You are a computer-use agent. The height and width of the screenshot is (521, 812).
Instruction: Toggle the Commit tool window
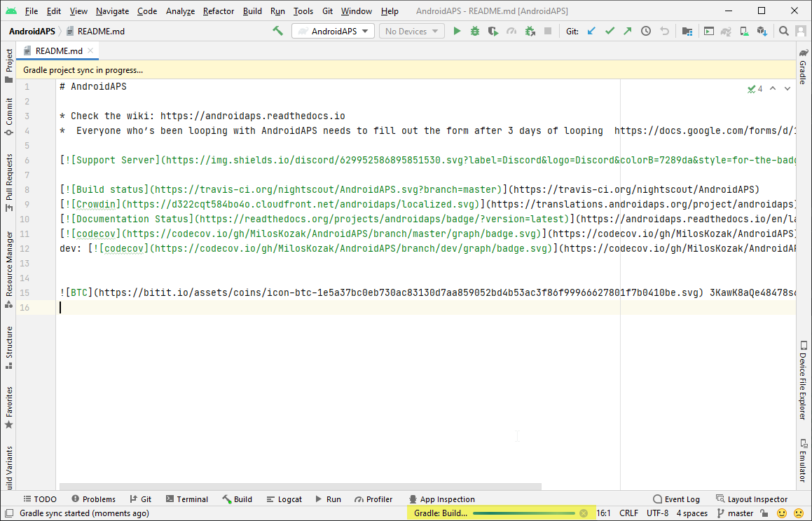(9, 116)
